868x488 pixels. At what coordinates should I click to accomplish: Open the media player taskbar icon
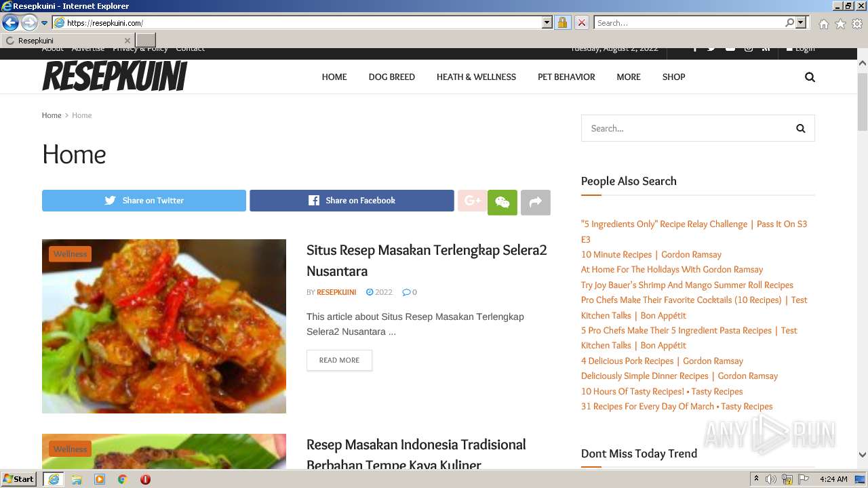(100, 479)
